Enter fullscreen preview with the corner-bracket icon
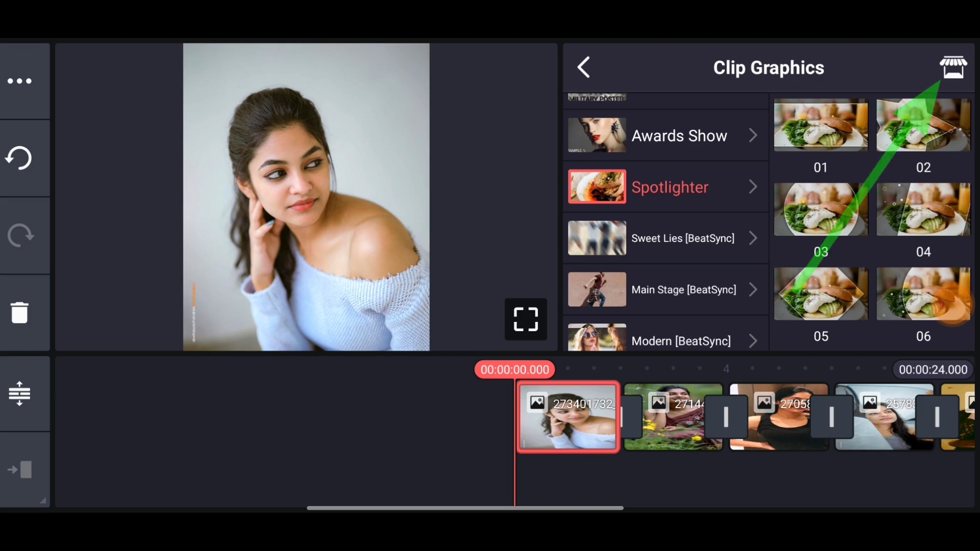980x551 pixels. tap(526, 320)
